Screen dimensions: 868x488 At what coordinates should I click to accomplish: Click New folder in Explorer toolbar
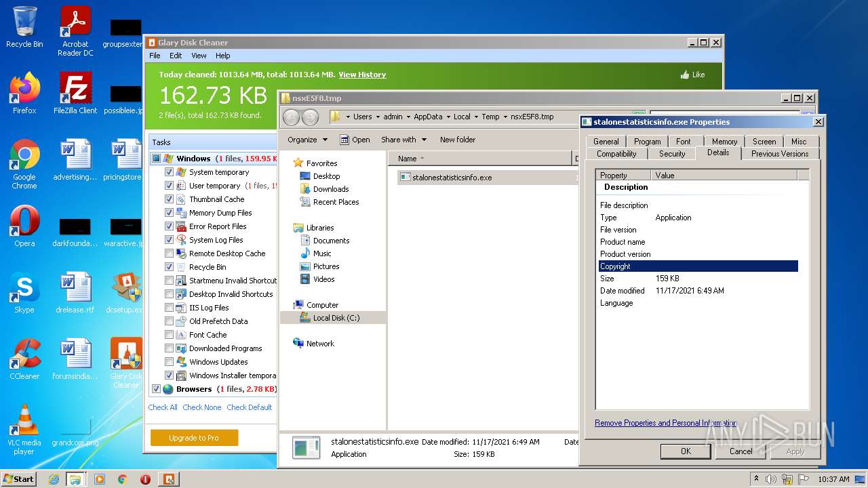[x=458, y=140]
